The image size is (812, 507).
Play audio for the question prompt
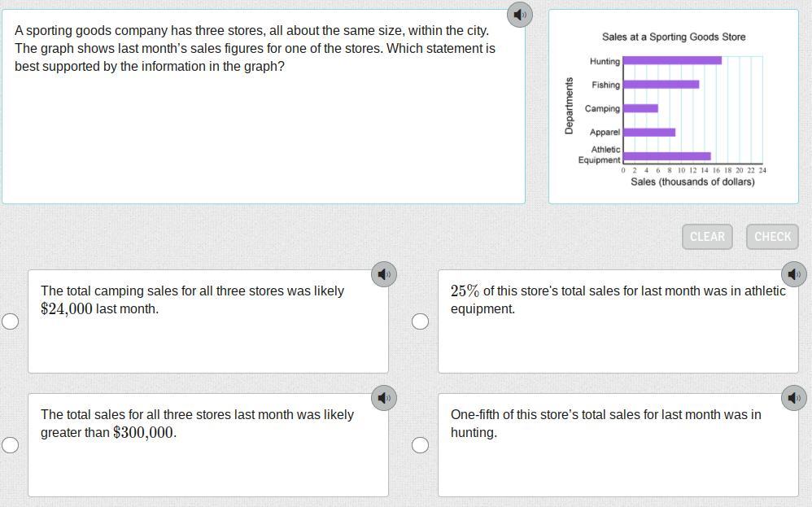coord(520,15)
